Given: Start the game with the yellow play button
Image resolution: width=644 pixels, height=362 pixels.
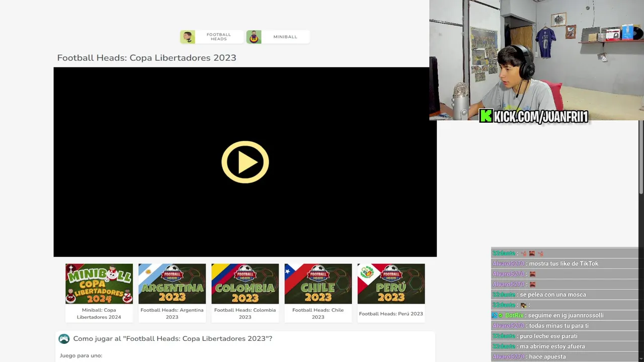Looking at the screenshot, I should pos(245,162).
